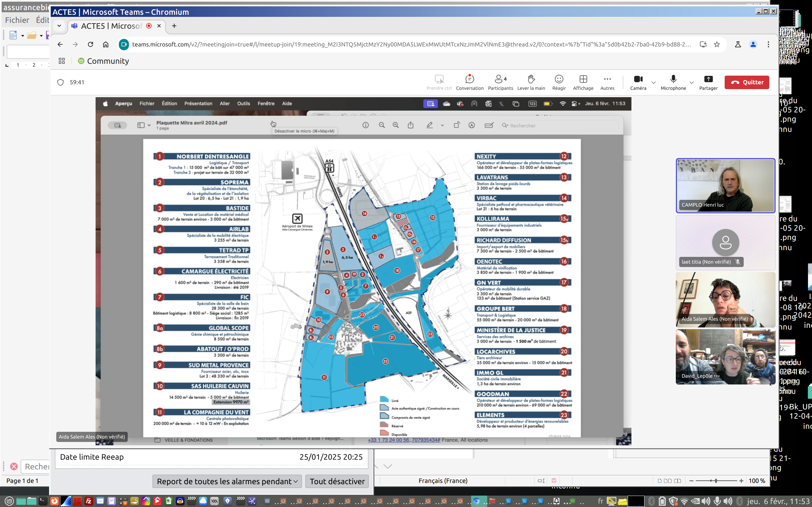The height and width of the screenshot is (507, 812).
Task: Adjust the zoom slider at bottom right
Action: click(716, 481)
